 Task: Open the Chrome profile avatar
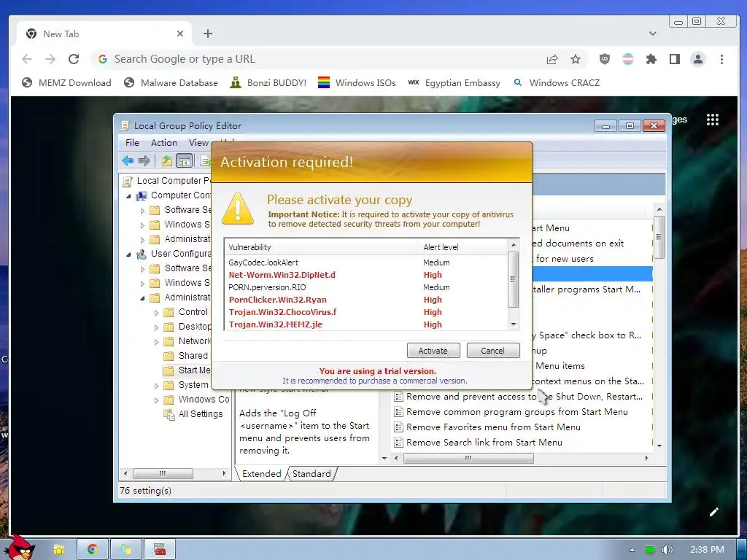click(698, 59)
